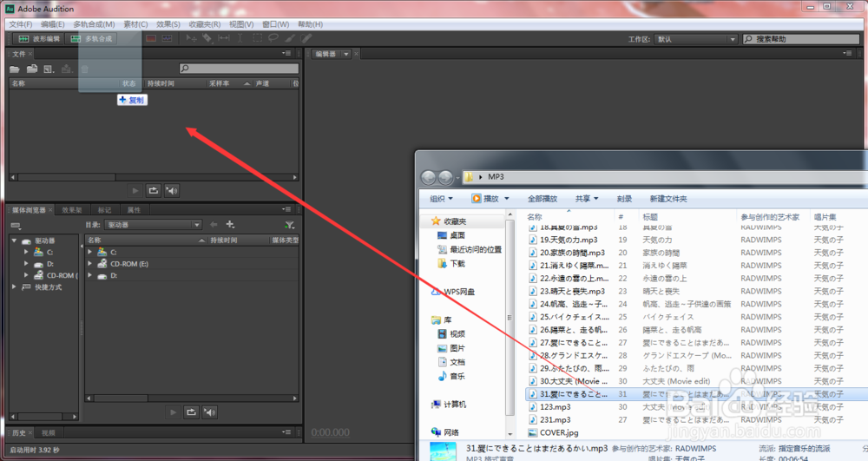Screen dimensions: 868x461
Task: Select the Paintbrush Selection tool
Action: click(290, 38)
